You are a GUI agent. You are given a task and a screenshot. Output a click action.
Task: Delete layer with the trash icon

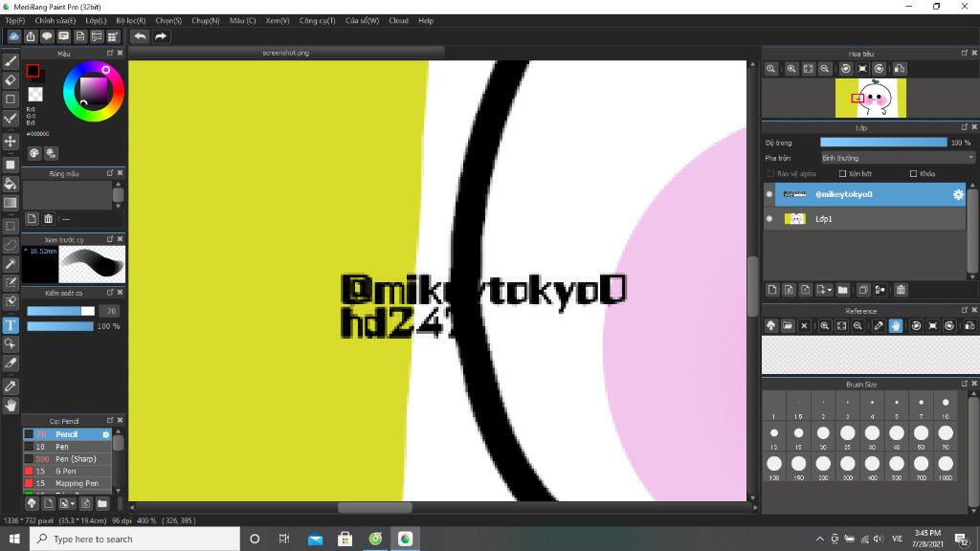[x=901, y=290]
